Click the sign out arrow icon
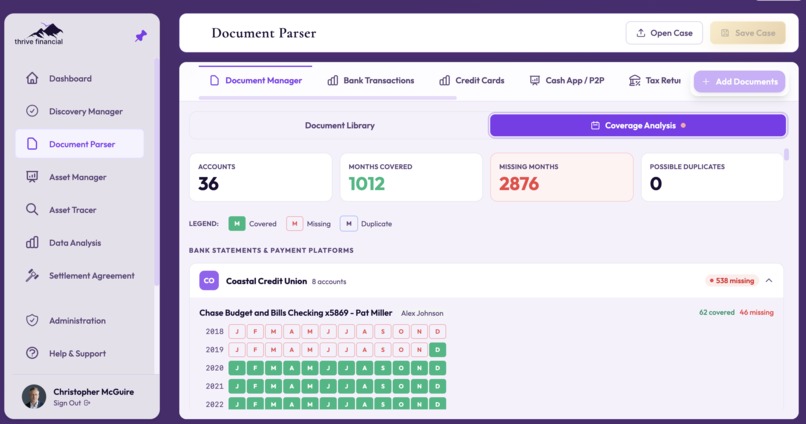This screenshot has width=806, height=424. point(87,403)
